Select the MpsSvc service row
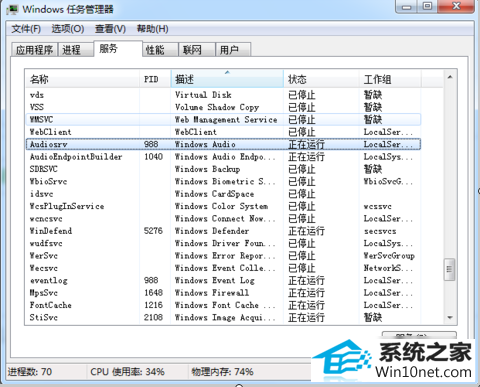The image size is (480, 387). (223, 293)
